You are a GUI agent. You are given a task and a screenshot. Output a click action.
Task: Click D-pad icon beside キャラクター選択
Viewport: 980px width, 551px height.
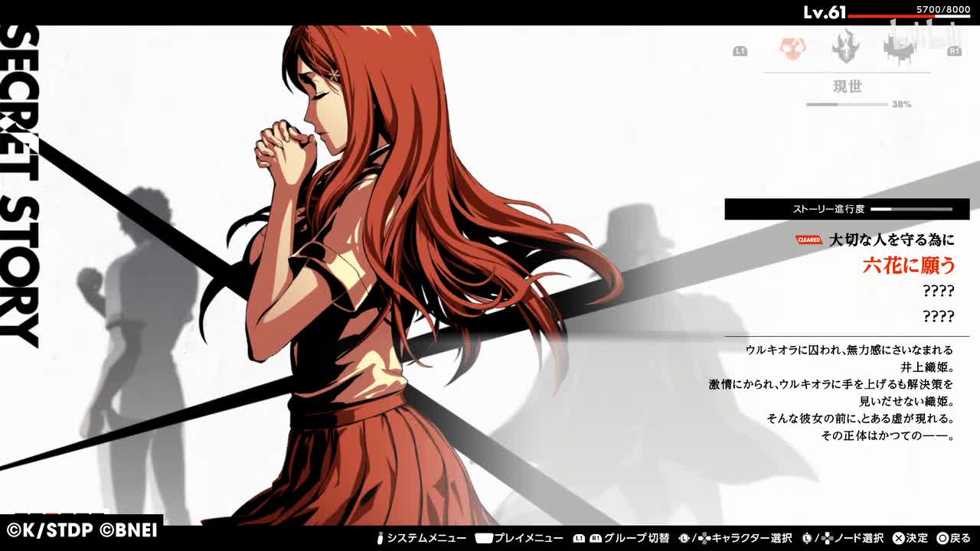pyautogui.click(x=703, y=539)
